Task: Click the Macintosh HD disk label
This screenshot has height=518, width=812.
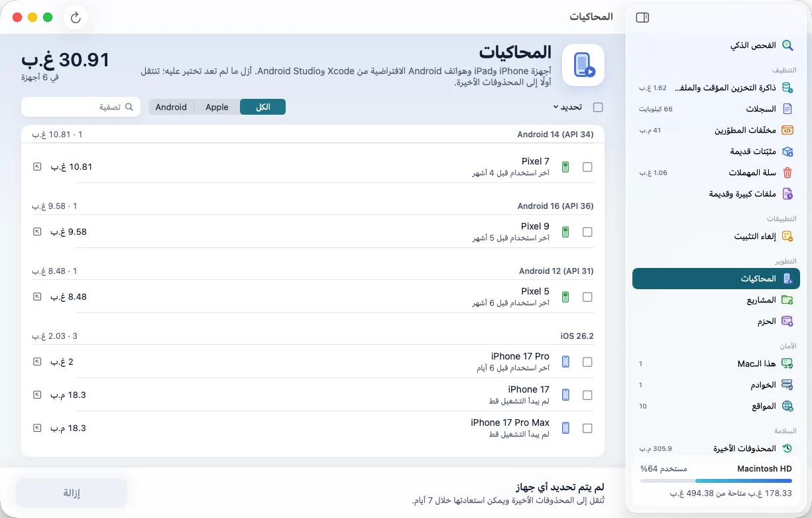Action: pyautogui.click(x=764, y=469)
